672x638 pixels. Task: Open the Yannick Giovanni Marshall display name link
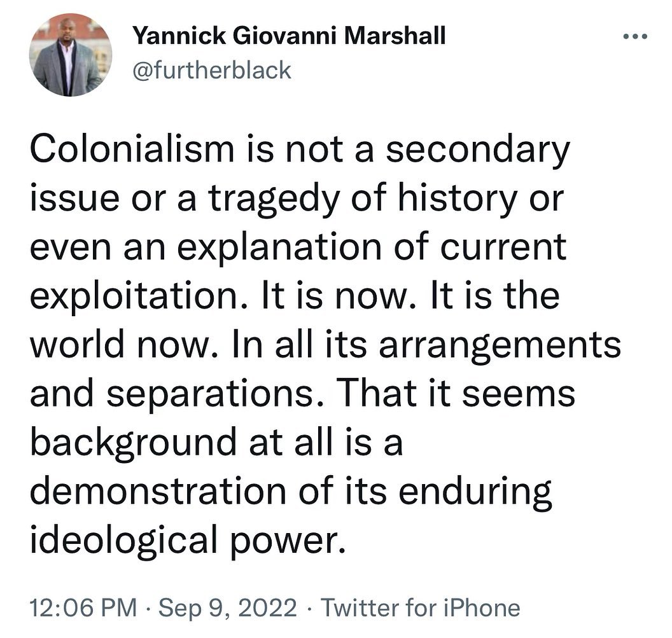point(289,37)
